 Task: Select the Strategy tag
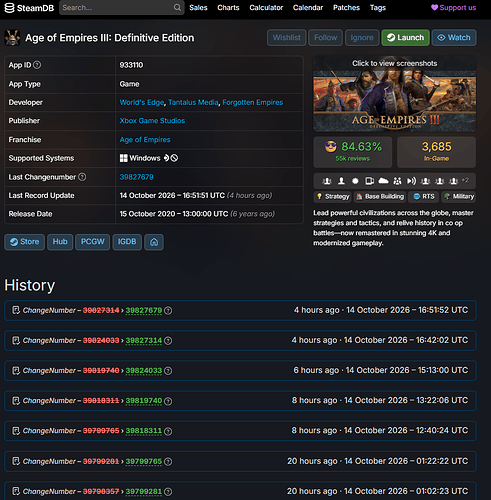pos(333,197)
